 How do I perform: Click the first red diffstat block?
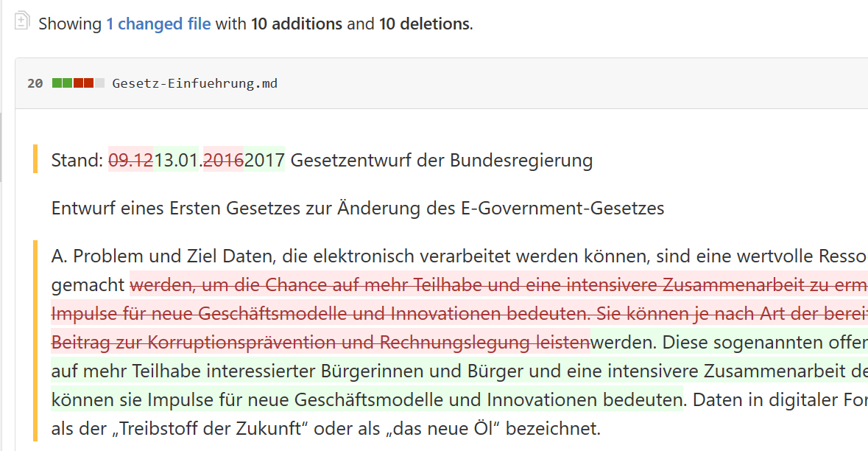[x=78, y=83]
